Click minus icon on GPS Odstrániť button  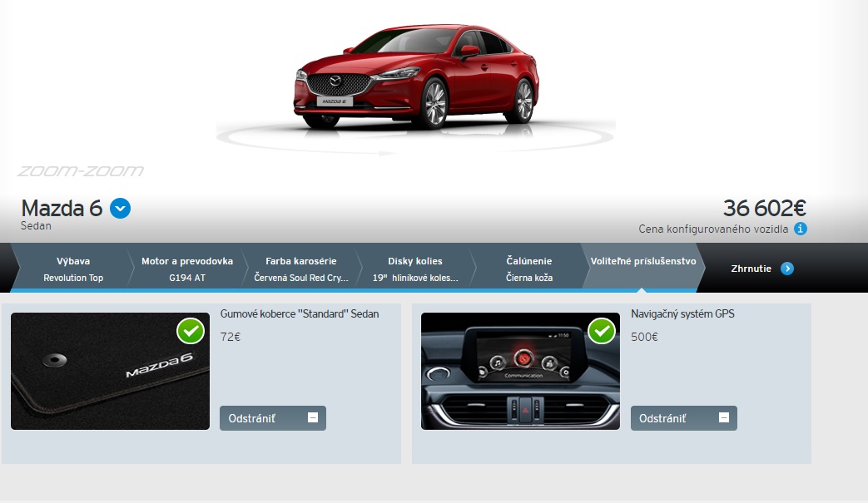point(723,418)
